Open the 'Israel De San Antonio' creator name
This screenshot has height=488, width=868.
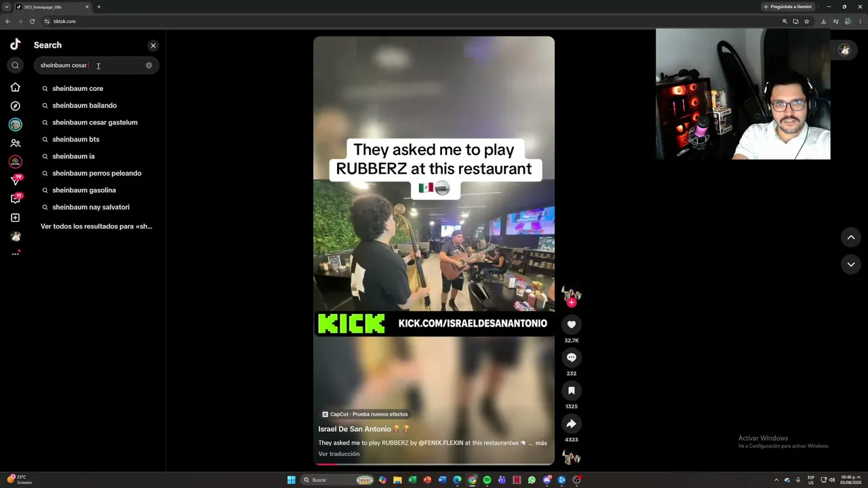pyautogui.click(x=355, y=429)
